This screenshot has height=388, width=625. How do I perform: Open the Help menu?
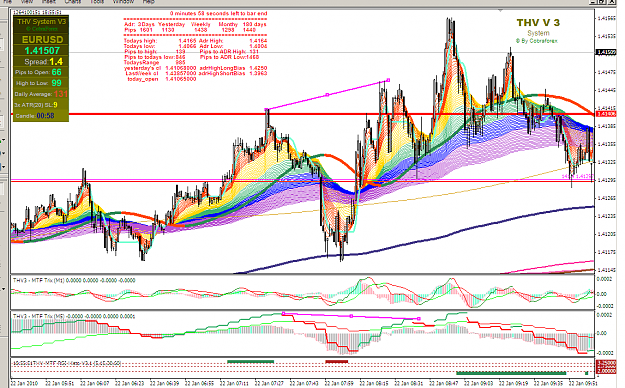click(x=149, y=2)
